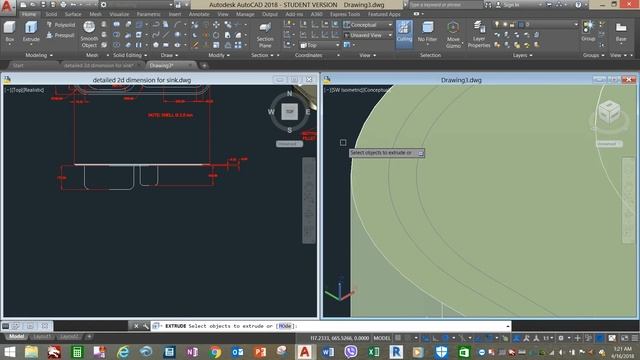Expand the Solid Editing panel

[x=130, y=55]
